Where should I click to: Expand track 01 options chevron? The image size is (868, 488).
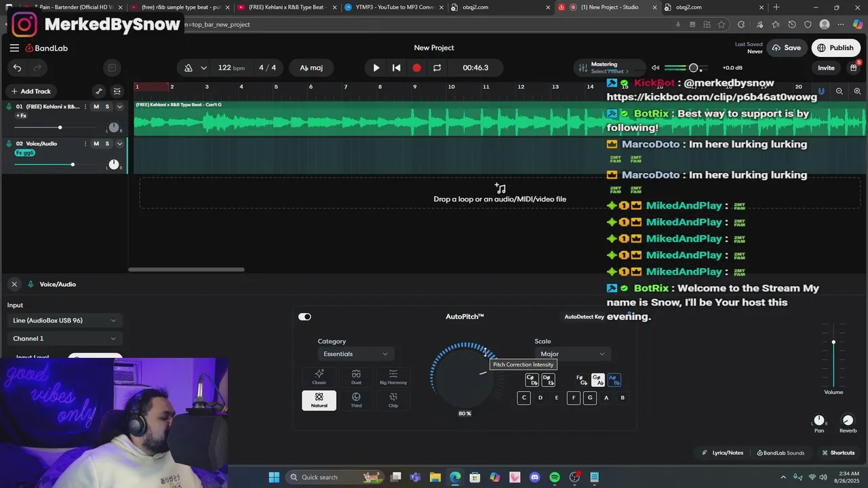[119, 106]
